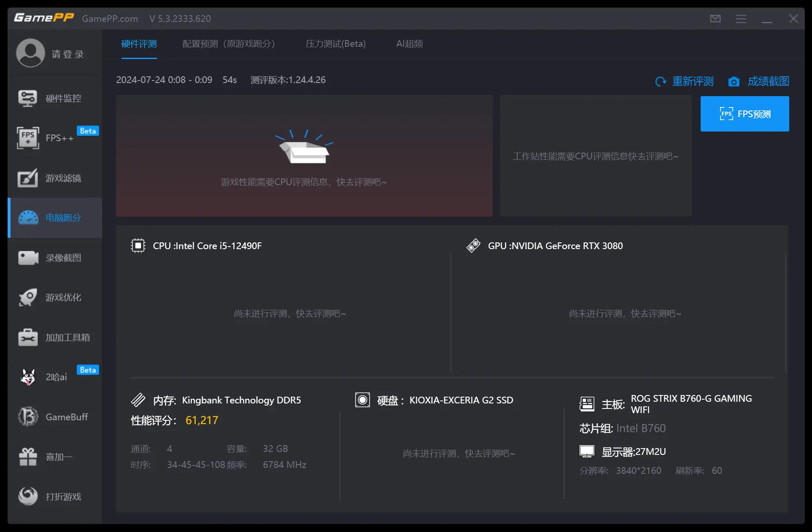The width and height of the screenshot is (812, 532).
Task: Click the hard disk icon
Action: [x=362, y=400]
